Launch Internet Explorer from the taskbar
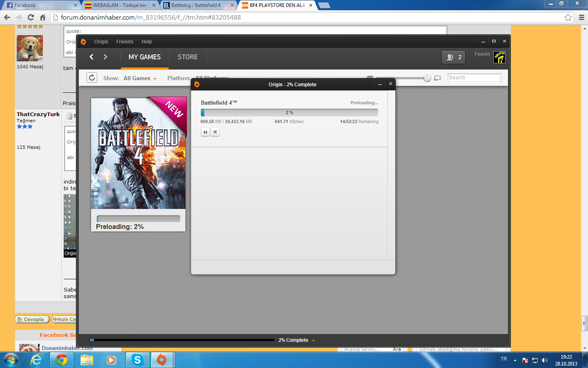Viewport: 588px width, 368px height. coord(37,360)
